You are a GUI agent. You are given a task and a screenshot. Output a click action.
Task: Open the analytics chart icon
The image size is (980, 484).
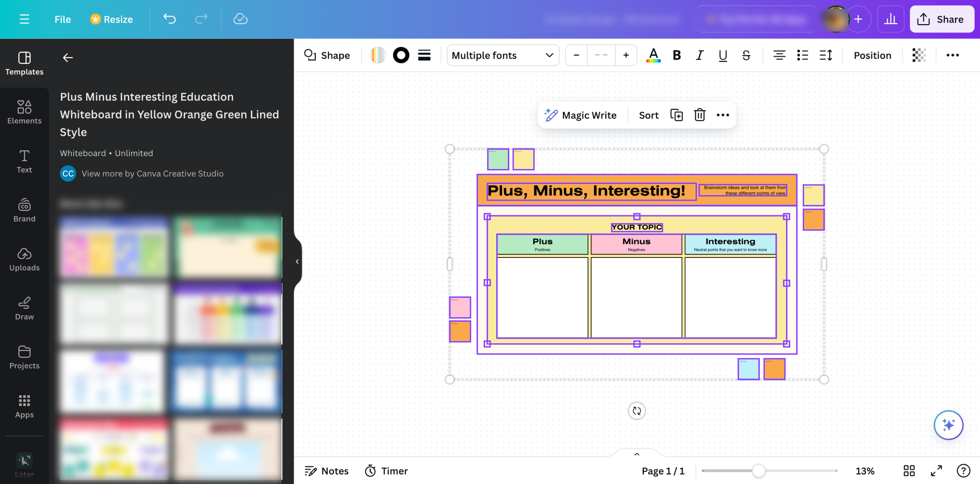point(891,19)
